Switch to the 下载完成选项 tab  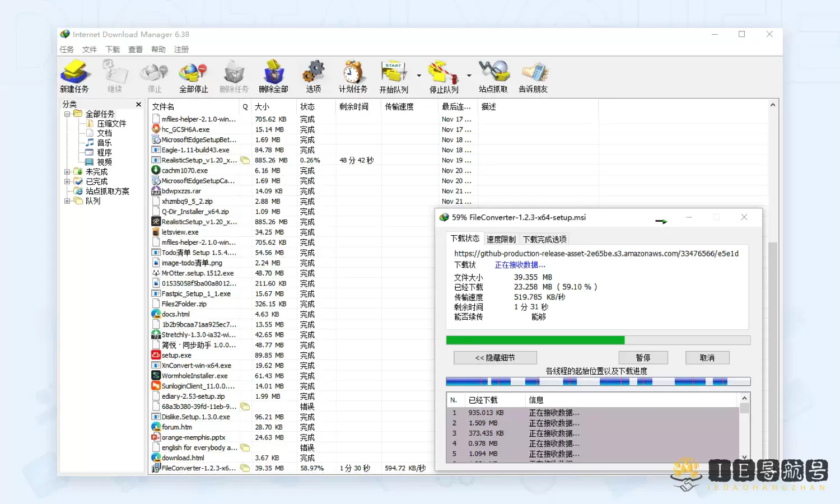(x=544, y=239)
